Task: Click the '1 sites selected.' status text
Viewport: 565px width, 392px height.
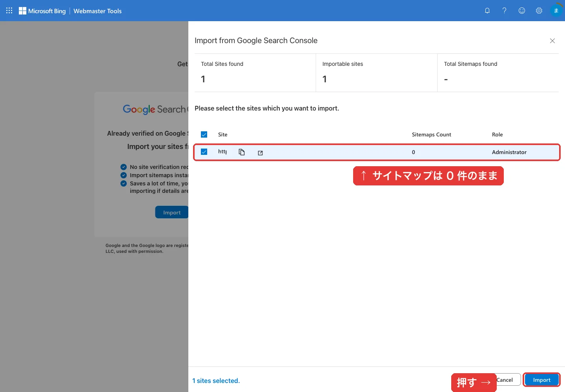Action: coord(216,381)
